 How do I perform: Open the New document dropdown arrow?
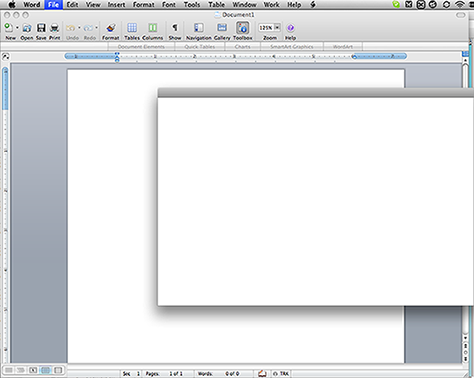[x=17, y=28]
